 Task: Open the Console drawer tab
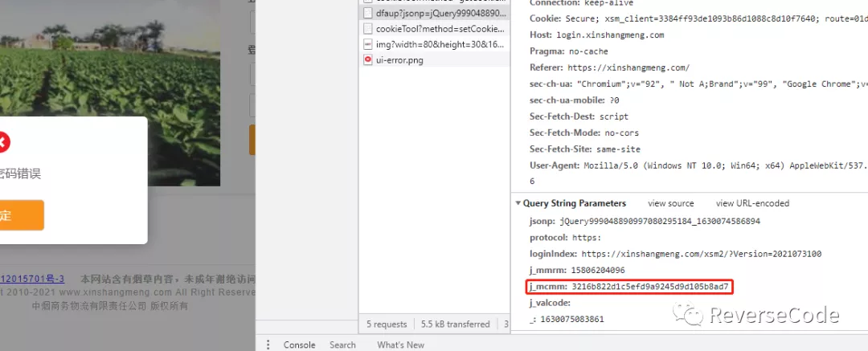point(299,345)
